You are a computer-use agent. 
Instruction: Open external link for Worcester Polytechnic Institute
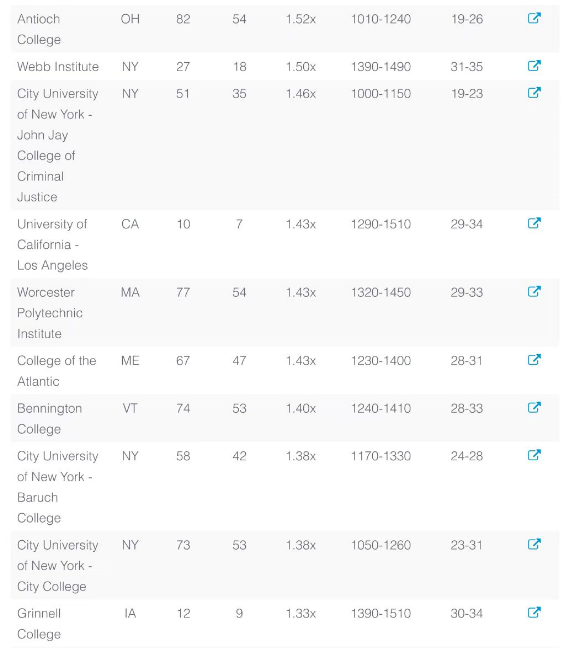pyautogui.click(x=534, y=291)
